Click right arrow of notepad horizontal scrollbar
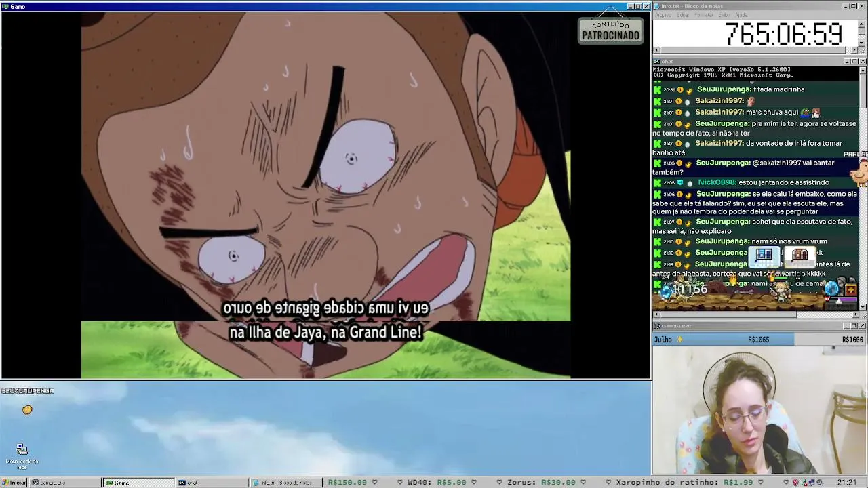 [x=856, y=50]
